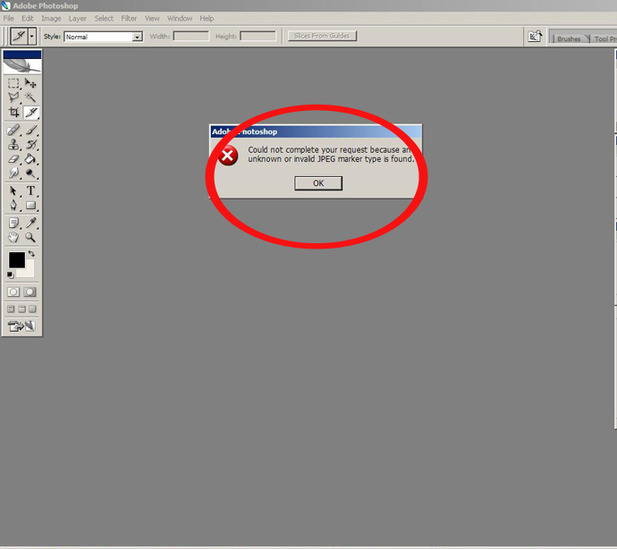Image resolution: width=617 pixels, height=549 pixels.
Task: Open the File Browser toggle icon
Action: 535,36
